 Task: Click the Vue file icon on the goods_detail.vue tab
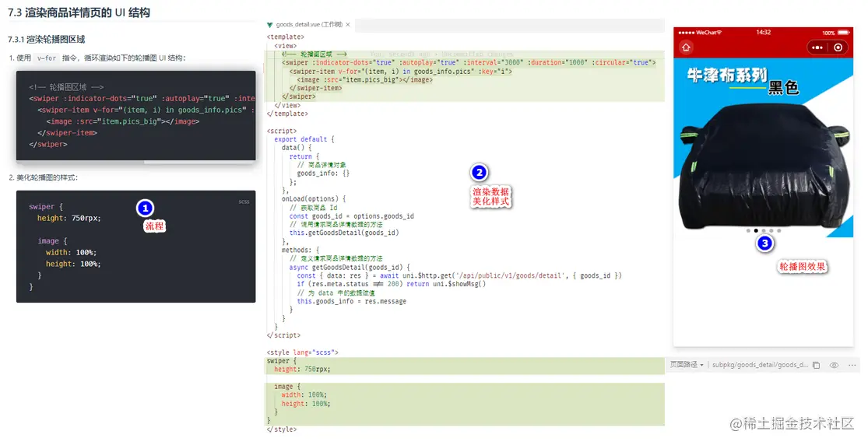[x=269, y=25]
